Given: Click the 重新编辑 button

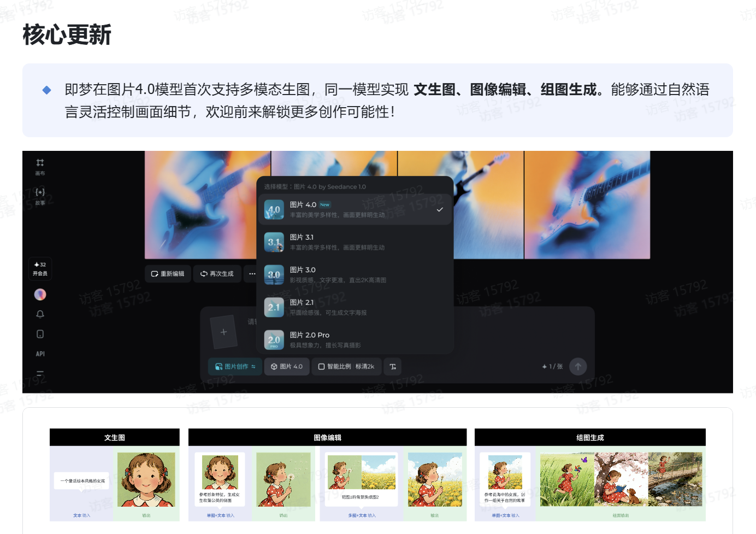Looking at the screenshot, I should point(168,273).
